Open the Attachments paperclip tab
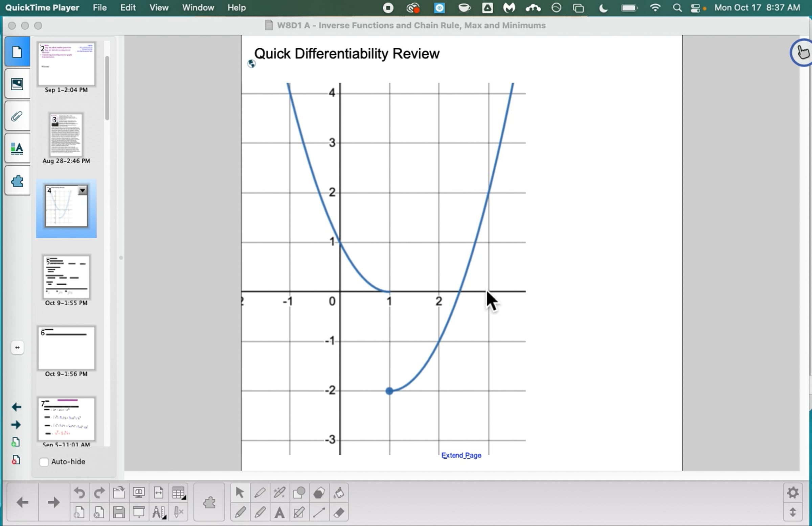Image resolution: width=812 pixels, height=526 pixels. coord(17,116)
